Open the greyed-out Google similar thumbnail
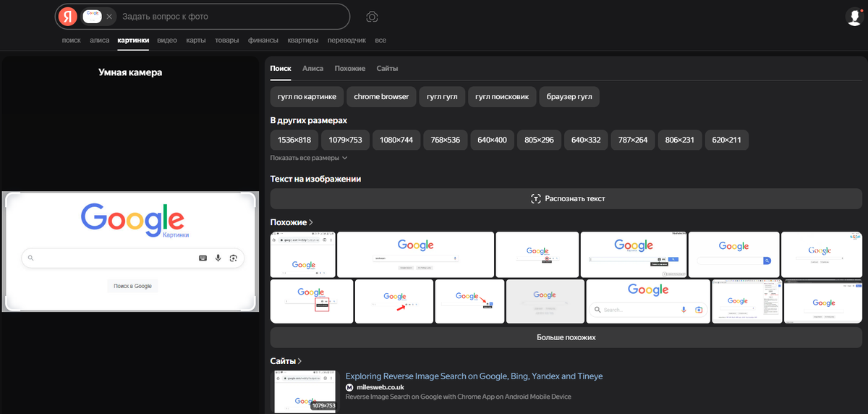868x414 pixels. click(x=545, y=301)
